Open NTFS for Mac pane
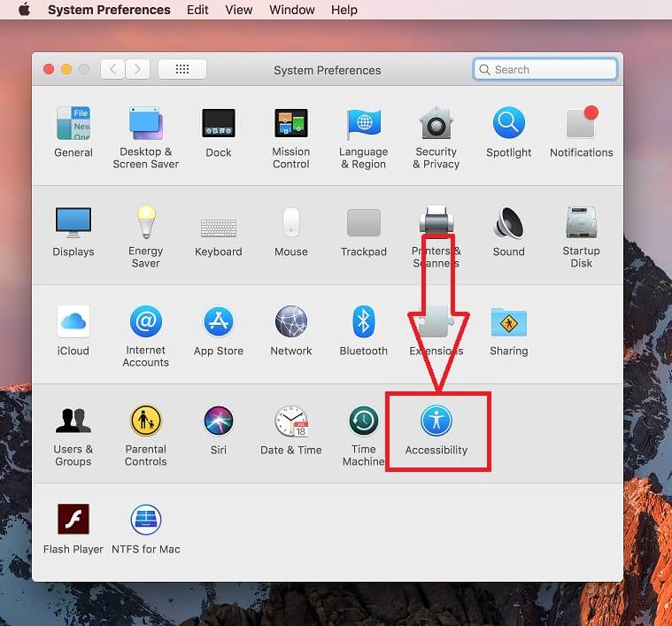Screen dimensions: 672x626 [145, 521]
